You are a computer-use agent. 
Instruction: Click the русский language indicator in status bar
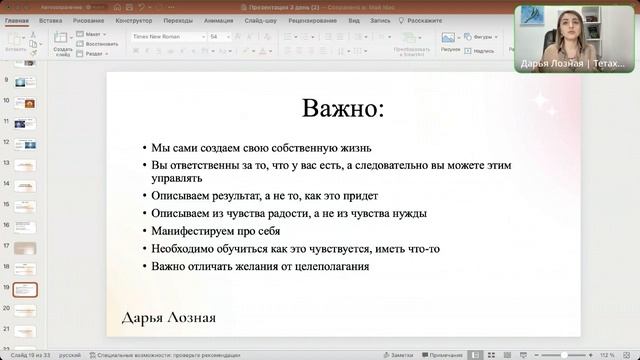point(70,356)
